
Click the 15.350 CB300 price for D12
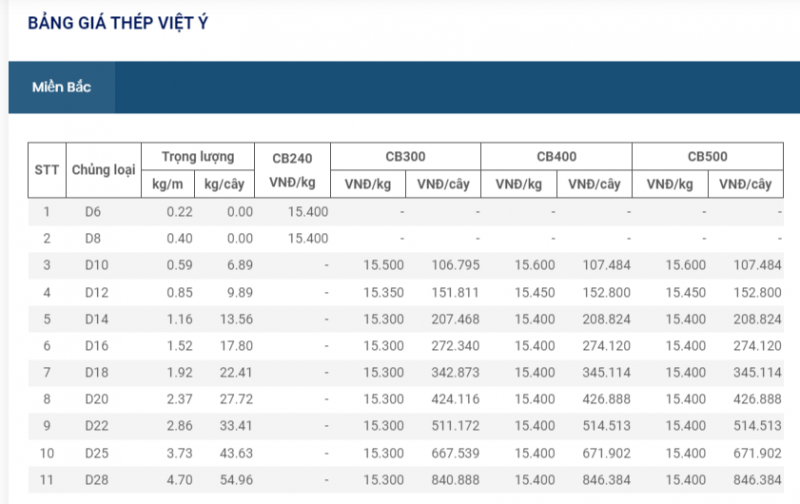pos(383,291)
